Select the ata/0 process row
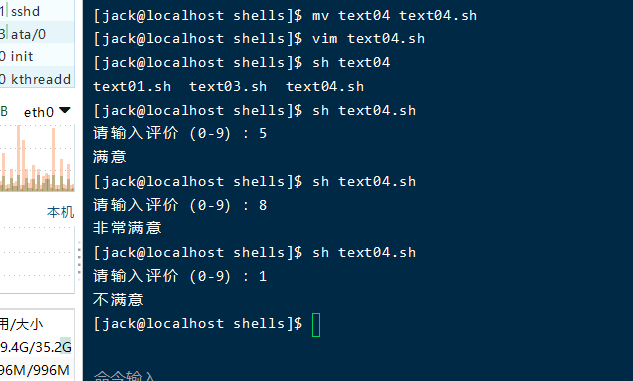This screenshot has width=633, height=381. 37,33
